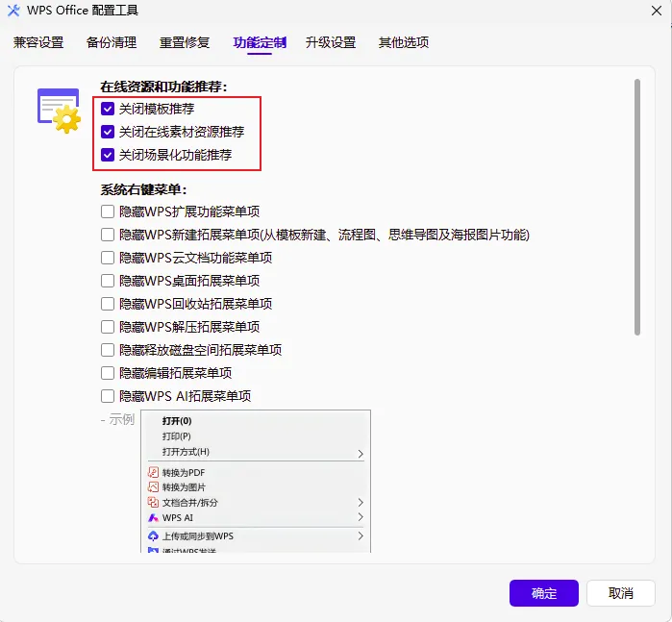Switch to 兼容设置 tab
Viewport: 672px width, 622px height.
coord(38,42)
